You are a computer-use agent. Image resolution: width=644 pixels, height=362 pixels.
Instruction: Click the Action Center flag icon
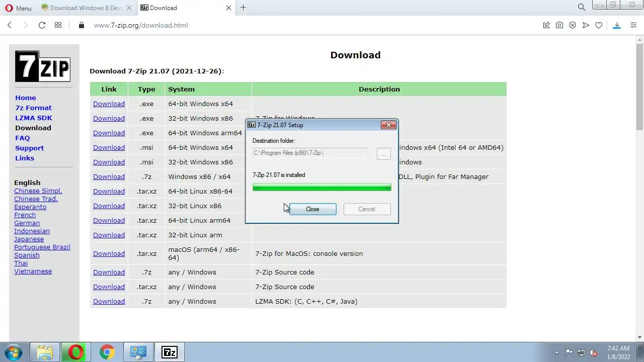point(569,352)
